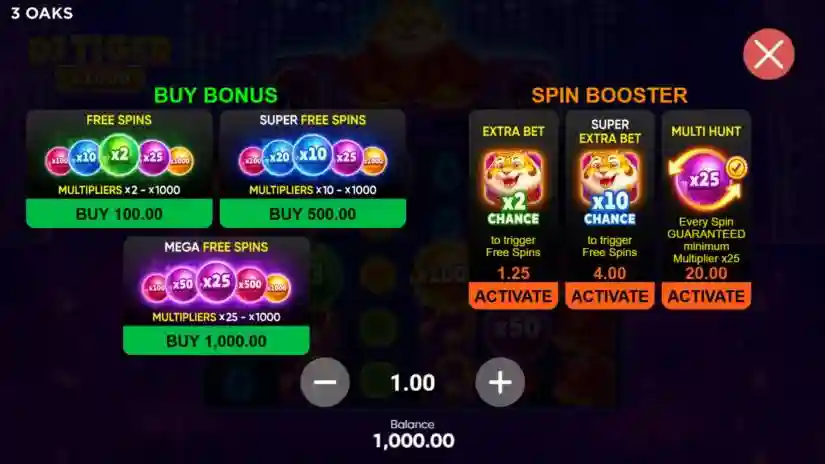Click the blue x10 ball in Super Free Spins
The height and width of the screenshot is (464, 825).
313,154
